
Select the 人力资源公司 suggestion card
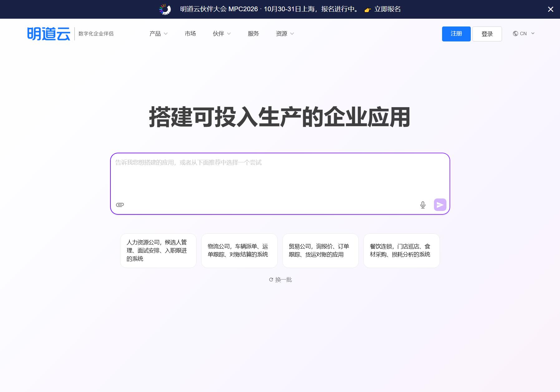click(158, 251)
